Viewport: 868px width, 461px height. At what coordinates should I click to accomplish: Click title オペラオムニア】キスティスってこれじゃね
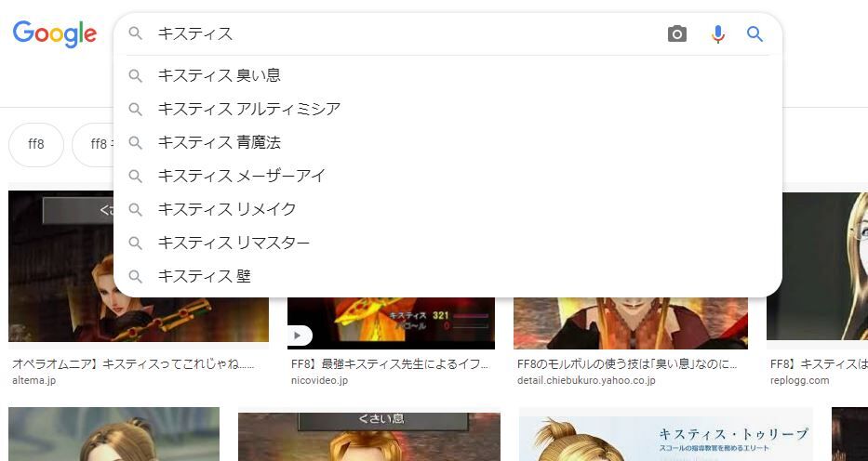(133, 364)
